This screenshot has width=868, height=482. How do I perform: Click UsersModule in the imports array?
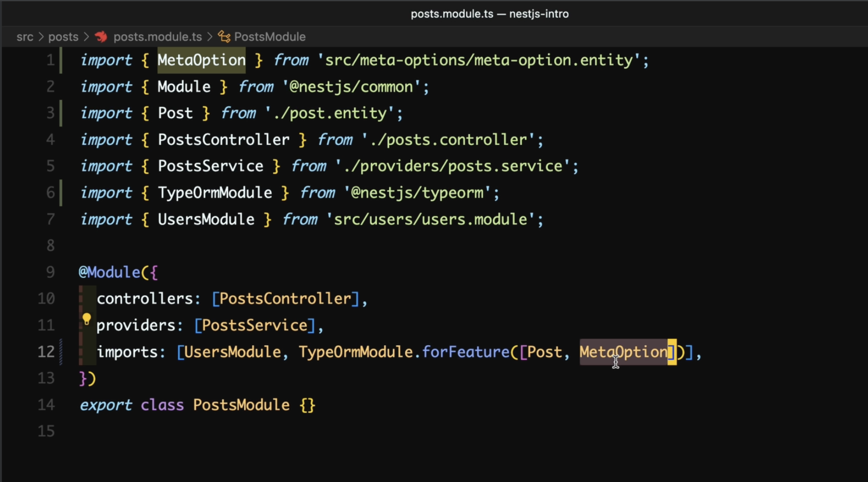(x=232, y=352)
